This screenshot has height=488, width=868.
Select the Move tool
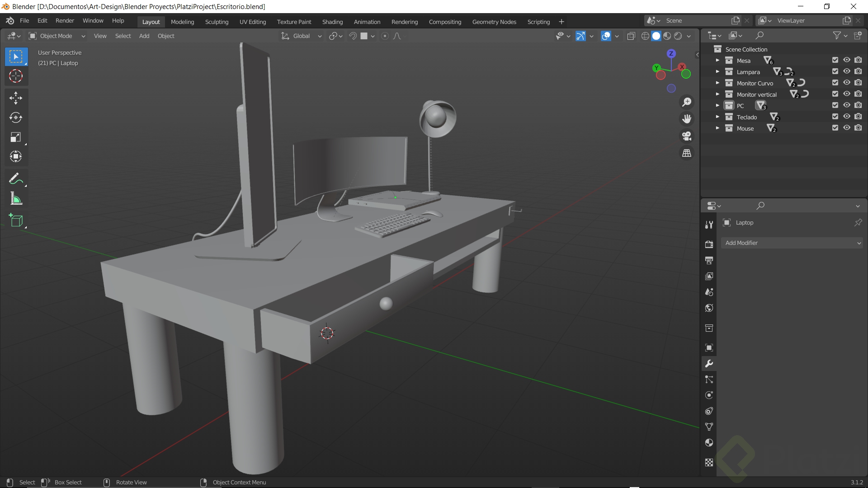coord(16,98)
